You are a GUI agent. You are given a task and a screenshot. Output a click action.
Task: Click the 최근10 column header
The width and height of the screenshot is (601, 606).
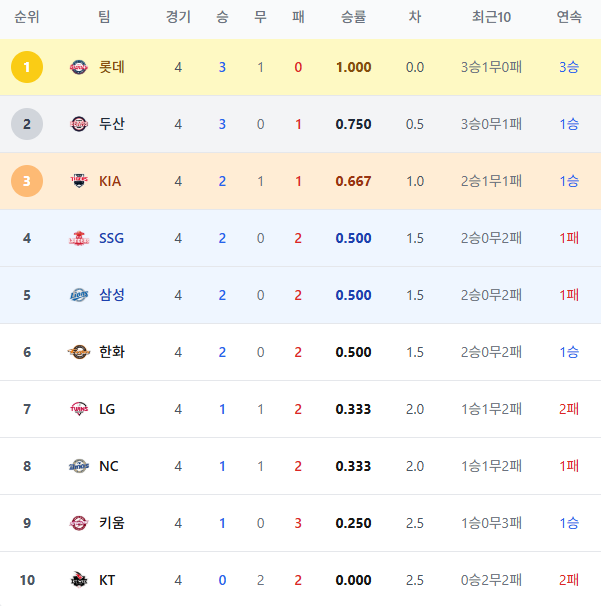(x=491, y=17)
